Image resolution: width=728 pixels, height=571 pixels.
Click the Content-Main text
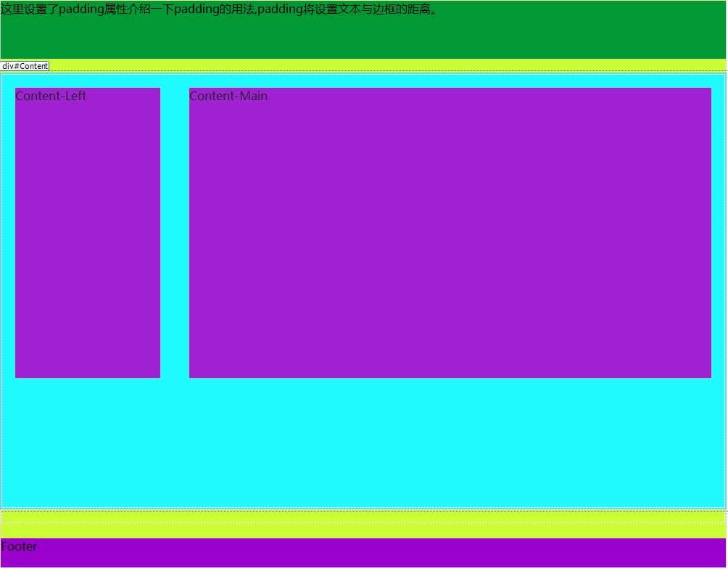pos(228,96)
